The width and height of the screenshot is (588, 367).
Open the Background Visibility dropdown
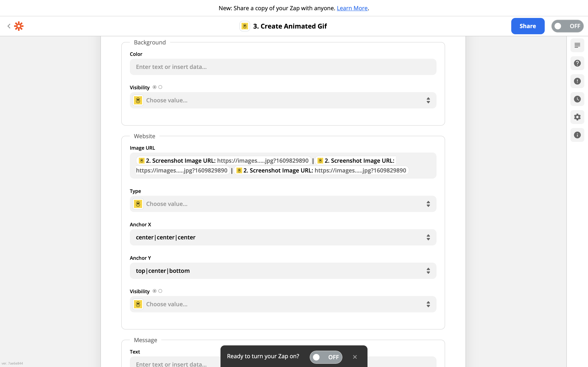click(283, 100)
